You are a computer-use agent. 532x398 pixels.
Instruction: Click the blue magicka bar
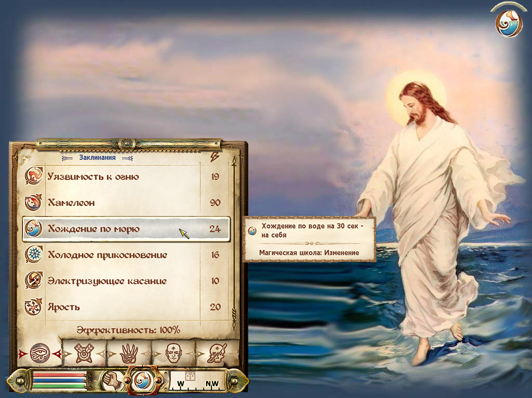click(x=59, y=380)
